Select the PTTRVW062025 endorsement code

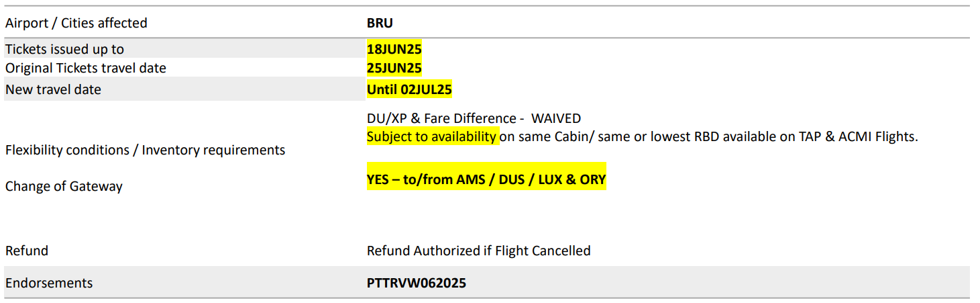417,283
